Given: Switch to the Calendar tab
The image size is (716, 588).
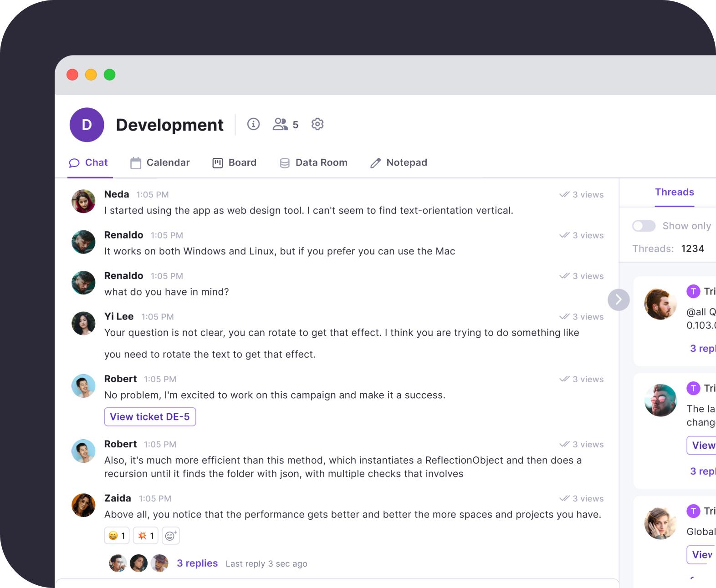Looking at the screenshot, I should 160,163.
